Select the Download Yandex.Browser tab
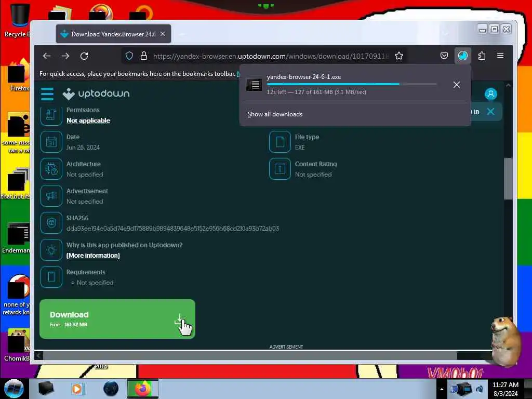 tap(113, 34)
